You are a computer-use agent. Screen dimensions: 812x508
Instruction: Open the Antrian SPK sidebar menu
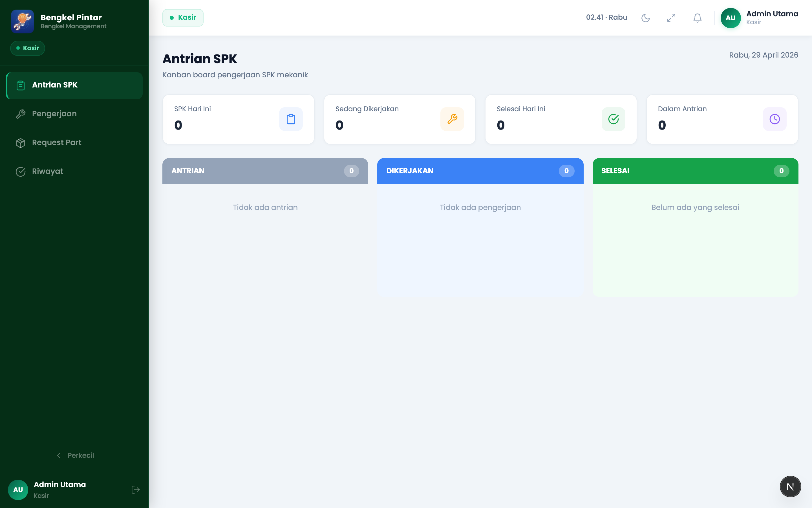(x=74, y=85)
